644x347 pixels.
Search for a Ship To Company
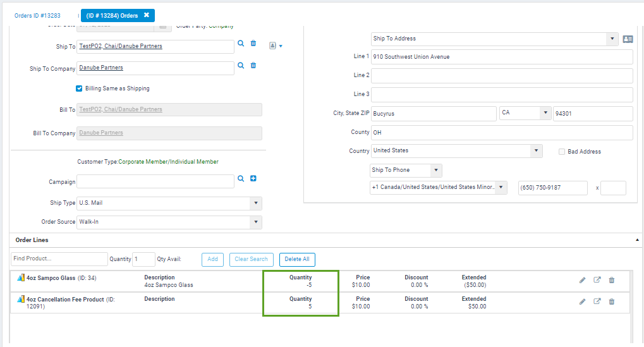[241, 65]
